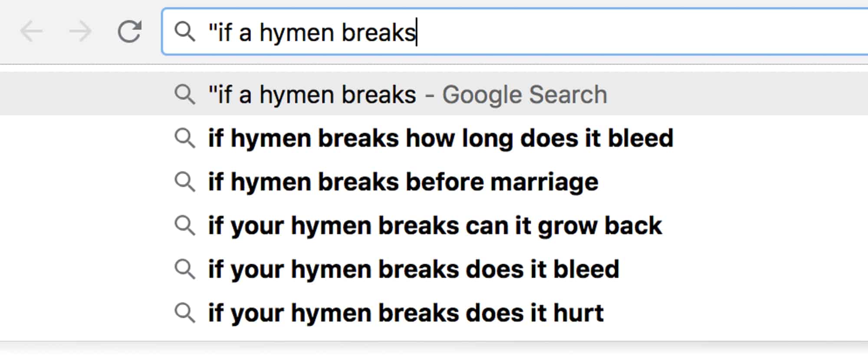This screenshot has width=868, height=360.
Task: Click the magnifier icon beside the Google Search row
Action: 185,94
